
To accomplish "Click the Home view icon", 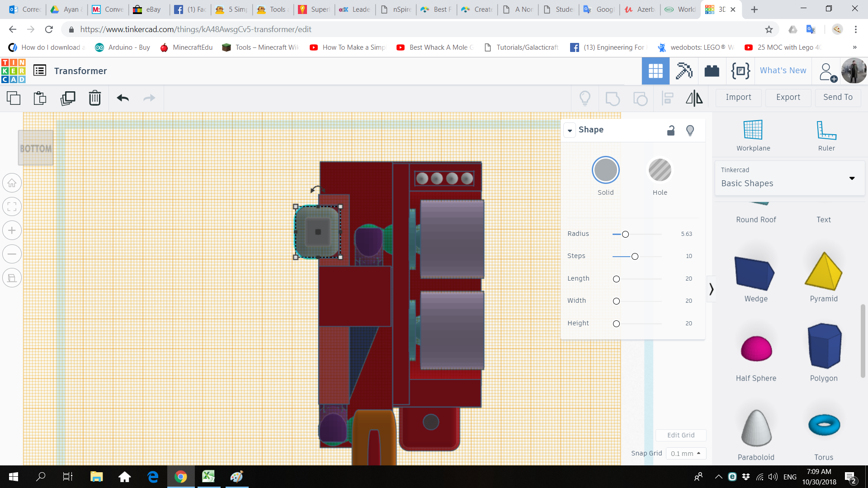I will tap(12, 183).
